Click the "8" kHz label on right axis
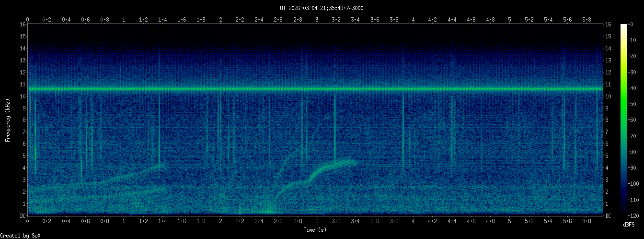The width and height of the screenshot is (644, 239). click(x=608, y=120)
